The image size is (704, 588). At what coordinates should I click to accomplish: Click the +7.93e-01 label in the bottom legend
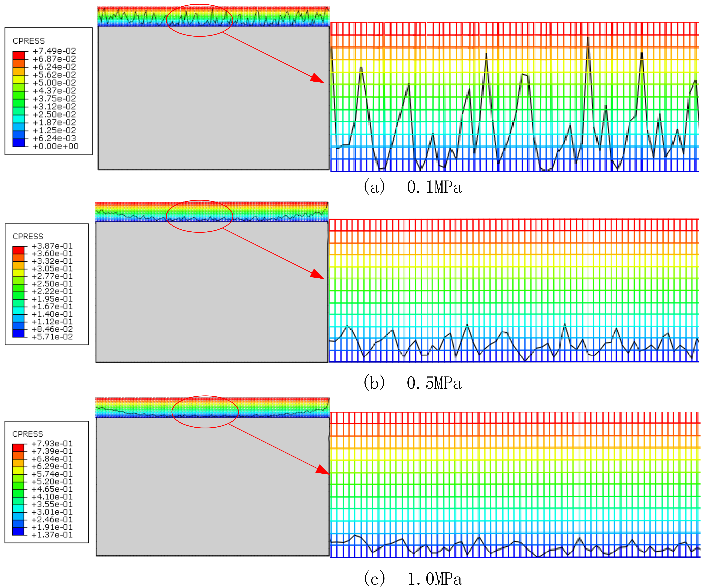click(52, 443)
